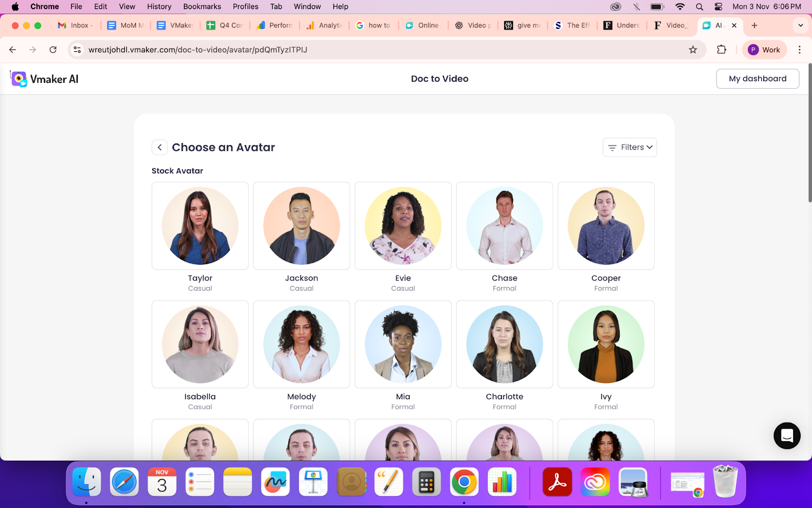Open the Calculator app in the dock
This screenshot has width=812, height=508.
pyautogui.click(x=426, y=482)
